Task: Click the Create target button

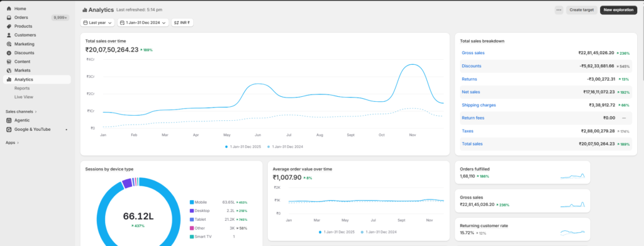Action: (582, 10)
